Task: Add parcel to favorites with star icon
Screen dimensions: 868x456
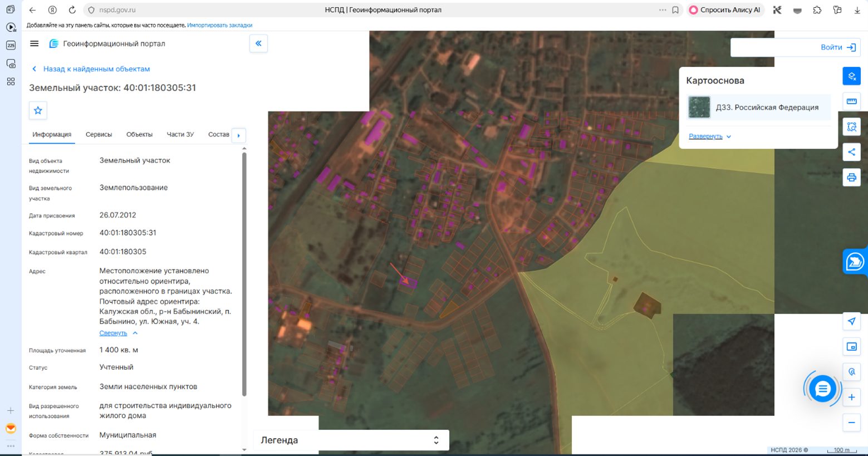Action: tap(38, 110)
